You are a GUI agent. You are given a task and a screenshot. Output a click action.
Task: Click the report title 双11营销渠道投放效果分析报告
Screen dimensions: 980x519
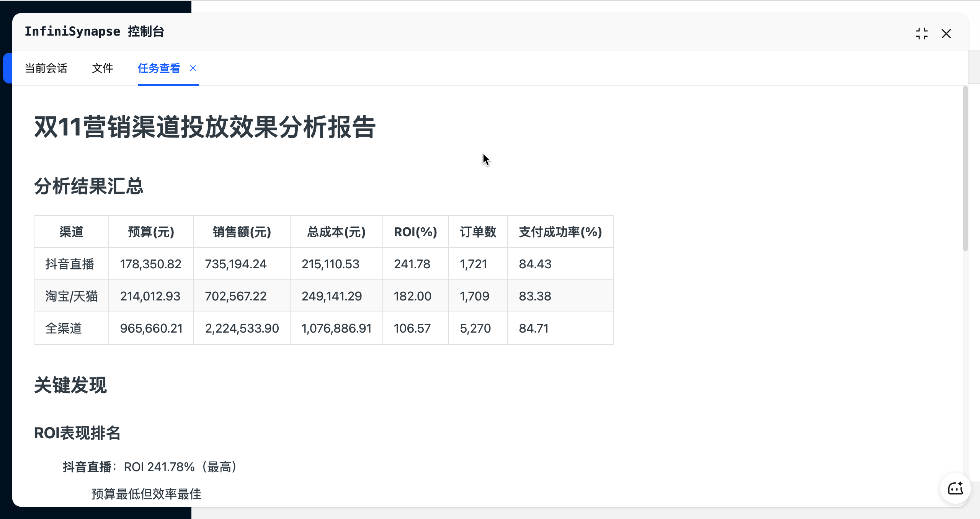click(x=205, y=127)
